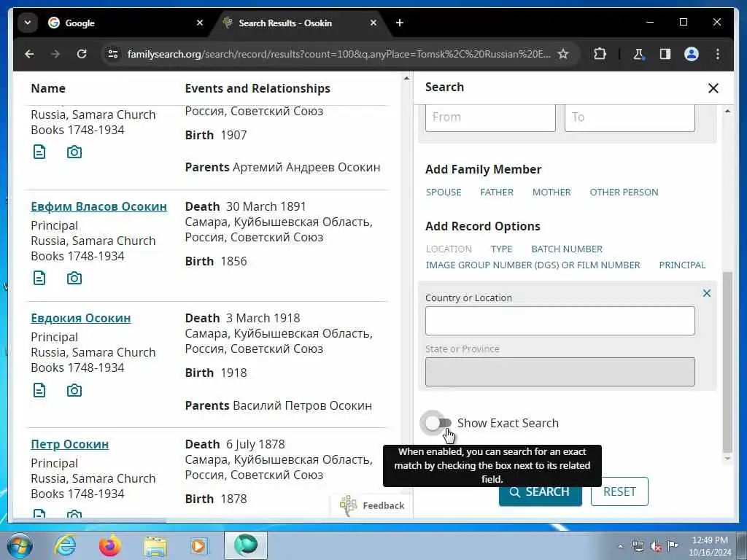The width and height of the screenshot is (747, 560).
Task: Open record icon under Birth 1907 Samara entry
Action: pos(39,152)
